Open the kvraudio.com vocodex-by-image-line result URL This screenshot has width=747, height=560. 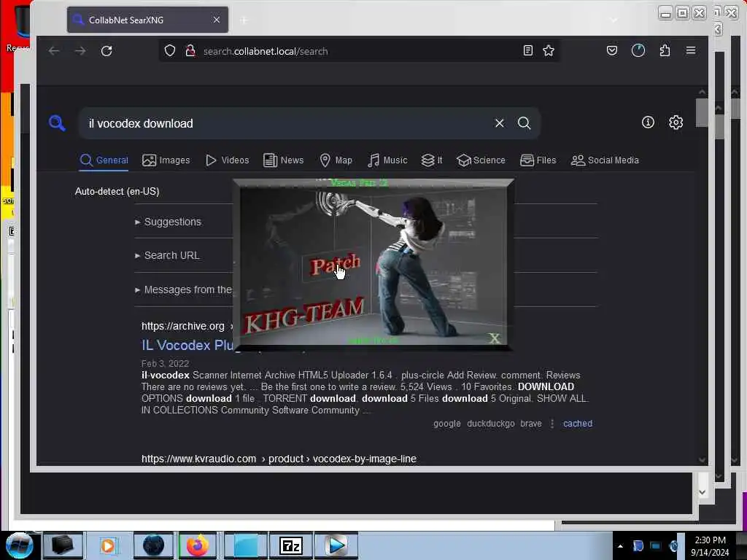279,459
